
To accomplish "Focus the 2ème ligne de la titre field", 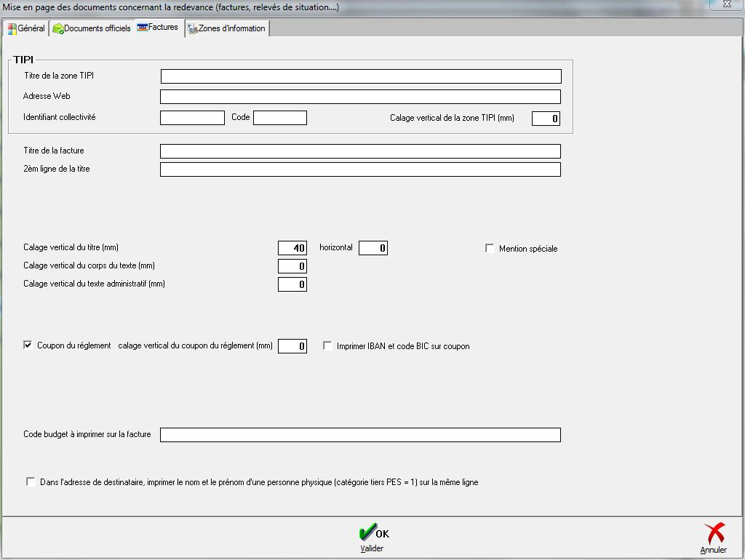I will tap(361, 169).
